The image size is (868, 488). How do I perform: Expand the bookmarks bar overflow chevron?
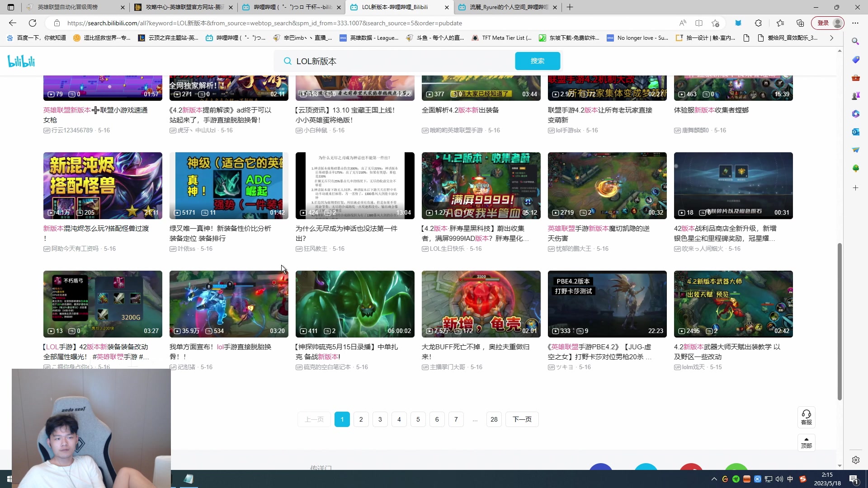pyautogui.click(x=831, y=38)
